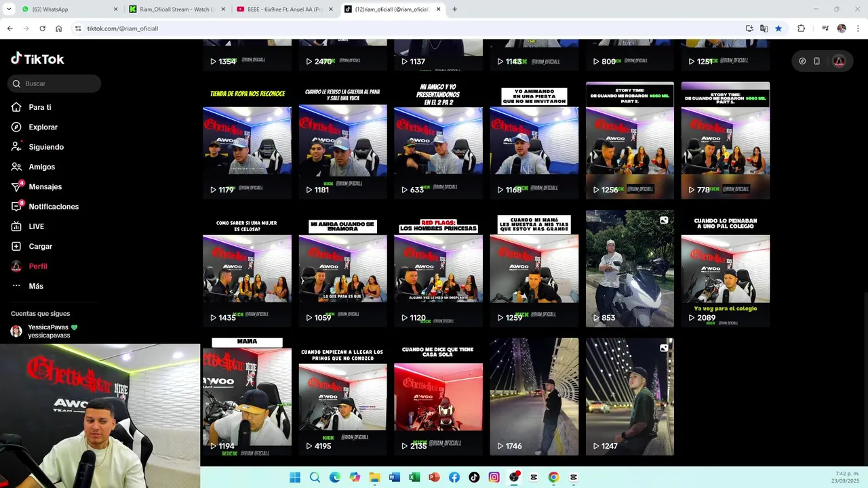Launch PowerPoint from taskbar
Image resolution: width=868 pixels, height=488 pixels.
coord(434,477)
